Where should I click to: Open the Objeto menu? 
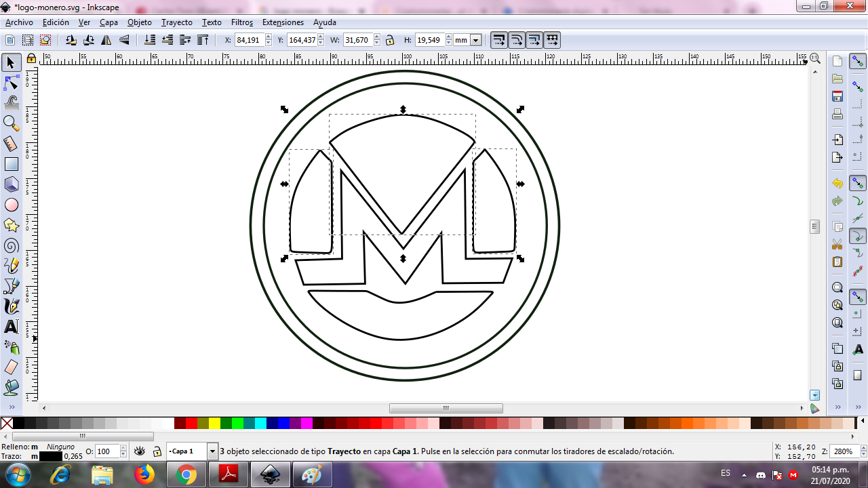(x=140, y=22)
